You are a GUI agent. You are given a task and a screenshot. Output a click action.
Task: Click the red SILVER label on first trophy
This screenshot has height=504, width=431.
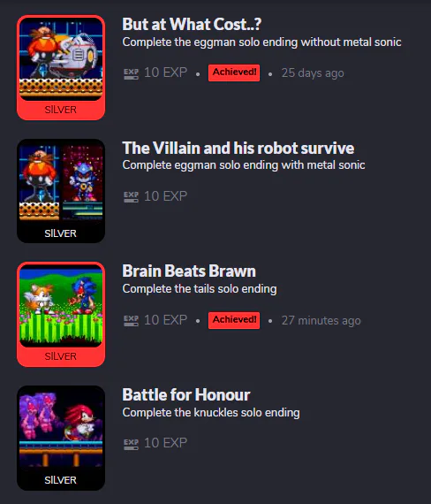pos(61,110)
